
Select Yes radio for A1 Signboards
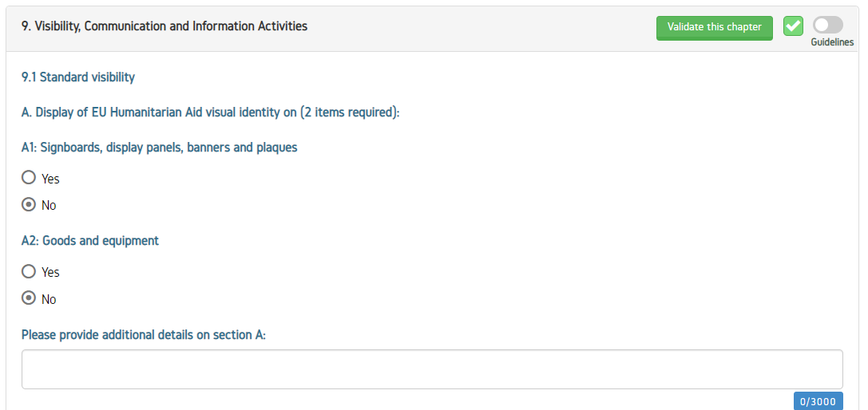[29, 178]
